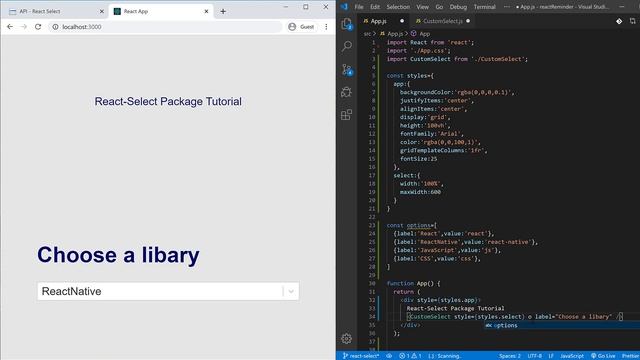
Task: Click the unsaved dot on CustomSelect.js tab
Action: [x=468, y=21]
